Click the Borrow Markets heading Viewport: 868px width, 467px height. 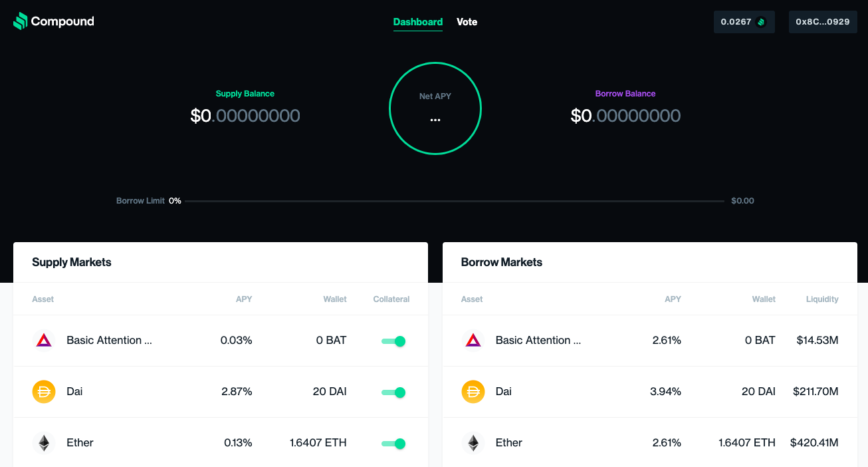point(502,262)
